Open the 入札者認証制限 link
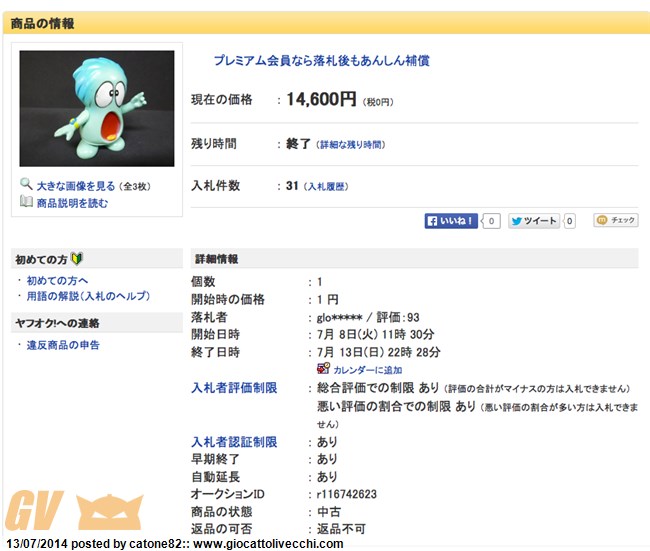The width and height of the screenshot is (650, 551). pos(234,442)
